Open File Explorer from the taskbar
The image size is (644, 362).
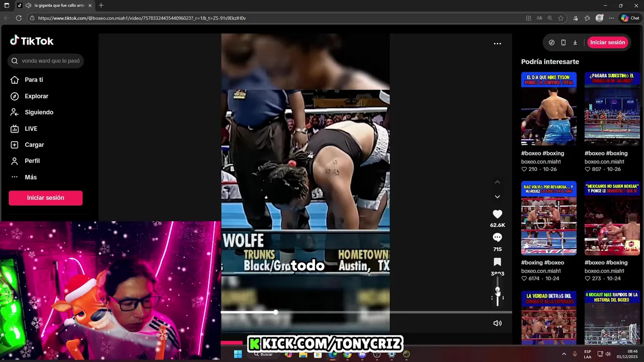tap(303, 354)
